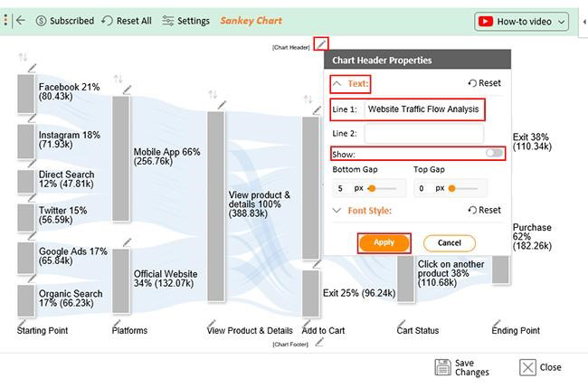
Task: Open the three-dot menu in the toolbar
Action: click(5, 20)
